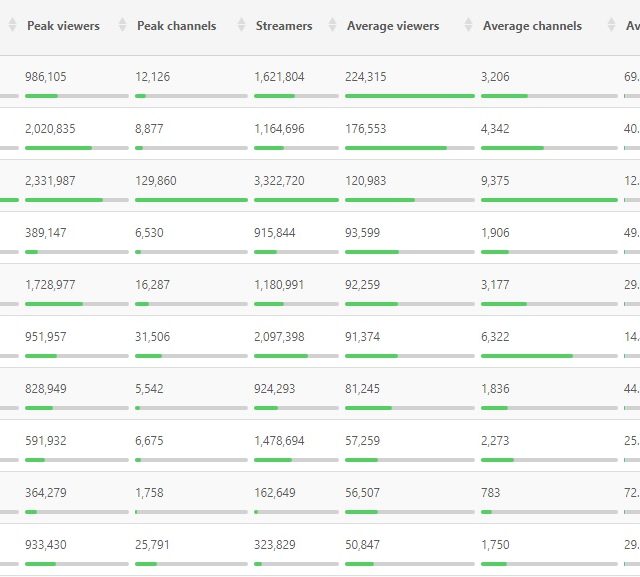Click the sort arrows right of Peak channels
Screen dimensions: 640x577
[x=241, y=26]
